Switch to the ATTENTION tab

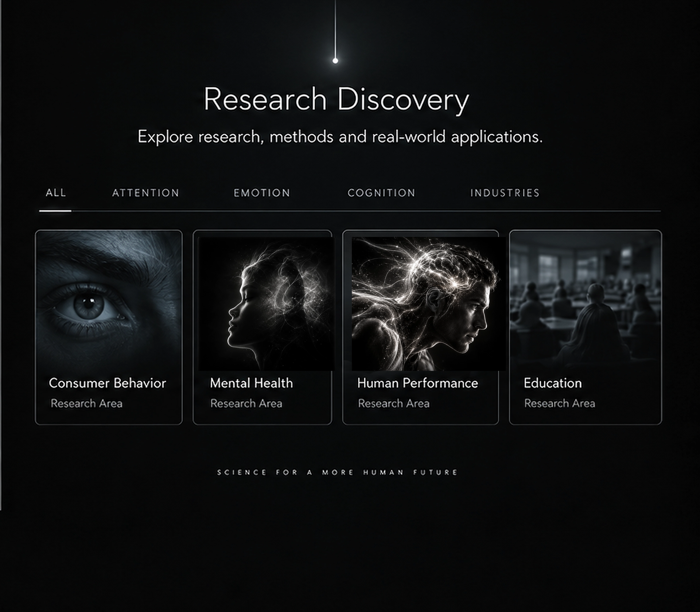tap(146, 193)
